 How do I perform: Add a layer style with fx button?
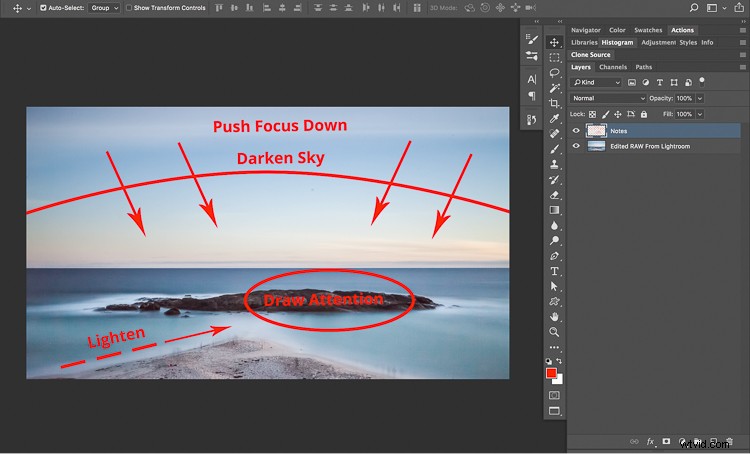pyautogui.click(x=651, y=442)
